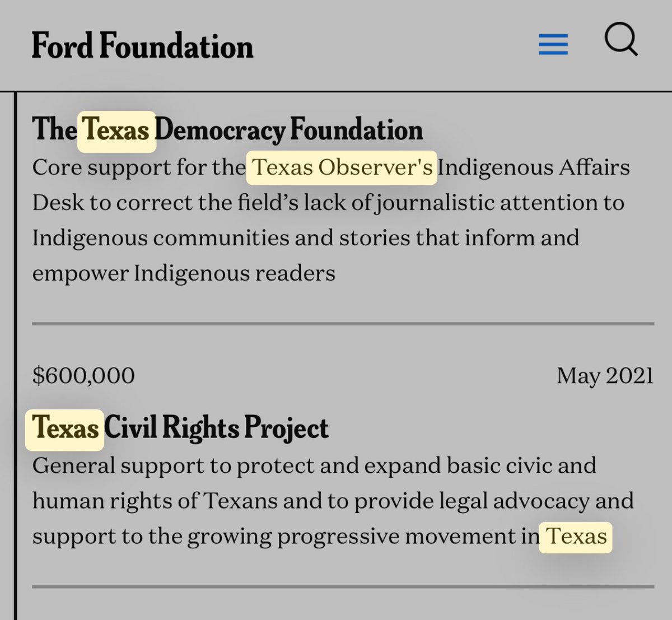Click the phrase "Indigenous Affairs" in the description
The image size is (672, 620).
click(x=534, y=167)
